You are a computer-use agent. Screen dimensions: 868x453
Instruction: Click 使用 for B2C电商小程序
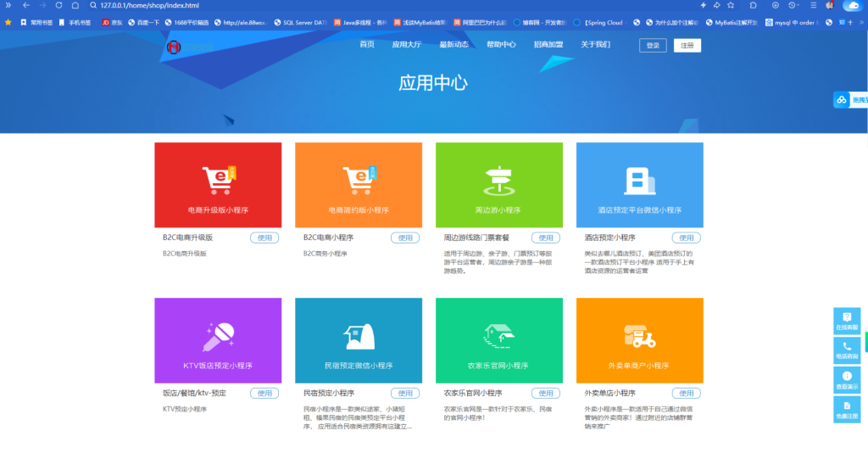tap(405, 238)
